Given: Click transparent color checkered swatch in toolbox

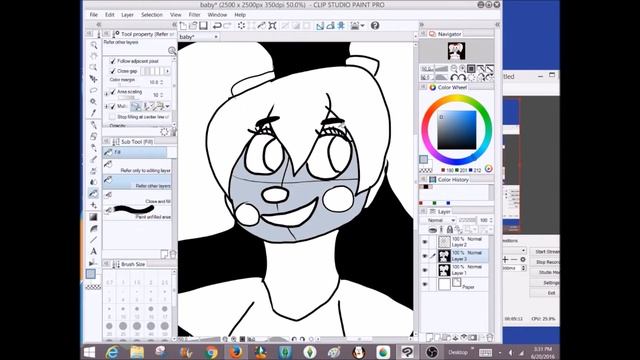Looking at the screenshot, I should point(93,287).
